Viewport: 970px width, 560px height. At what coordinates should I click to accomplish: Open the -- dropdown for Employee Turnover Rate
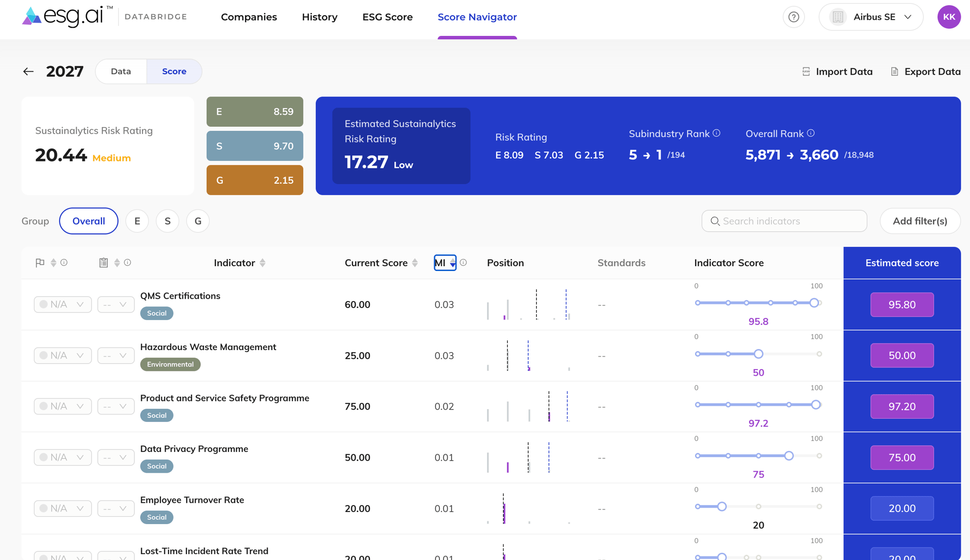115,508
